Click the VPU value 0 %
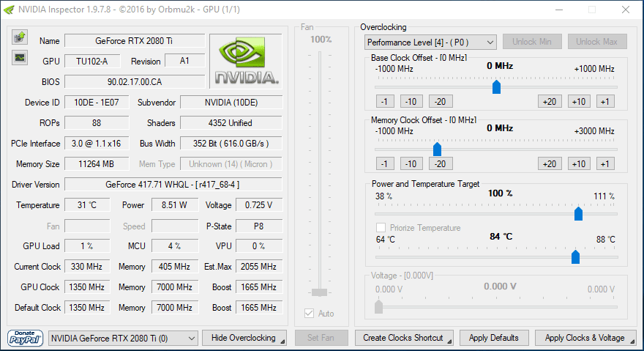This screenshot has height=351, width=644. pos(259,246)
